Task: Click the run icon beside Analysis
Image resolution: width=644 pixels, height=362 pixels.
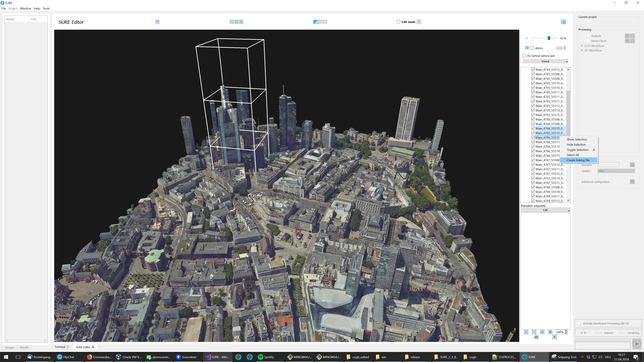Action: (627, 36)
